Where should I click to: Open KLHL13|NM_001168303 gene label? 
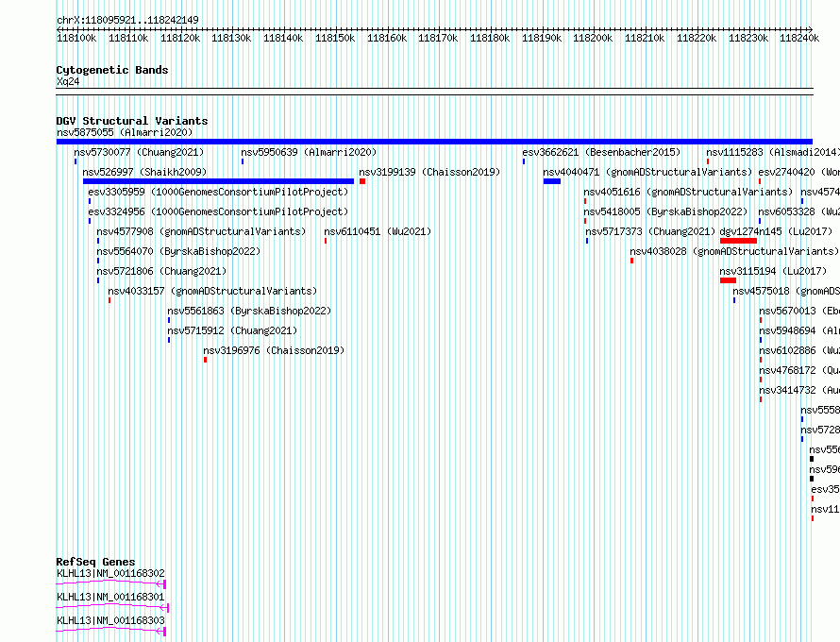click(x=110, y=620)
